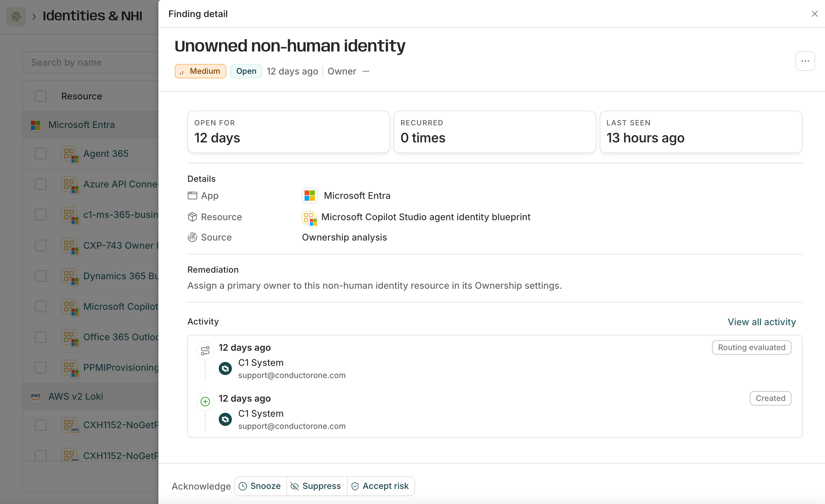Click the Open For 12 days card
825x504 pixels.
click(289, 132)
